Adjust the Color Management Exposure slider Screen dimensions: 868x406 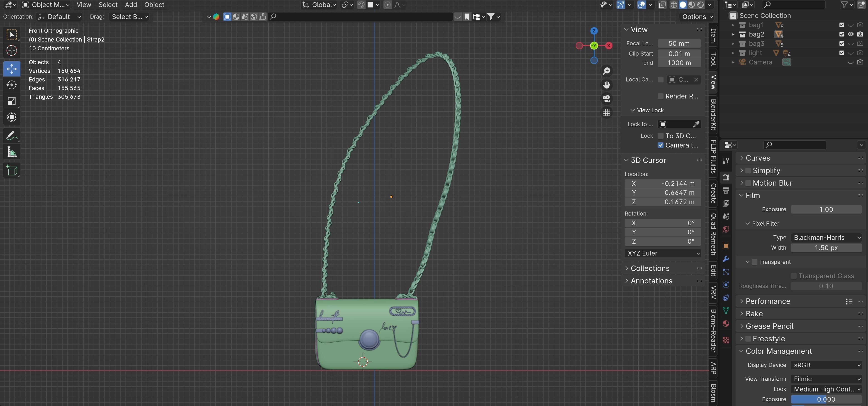click(x=826, y=399)
